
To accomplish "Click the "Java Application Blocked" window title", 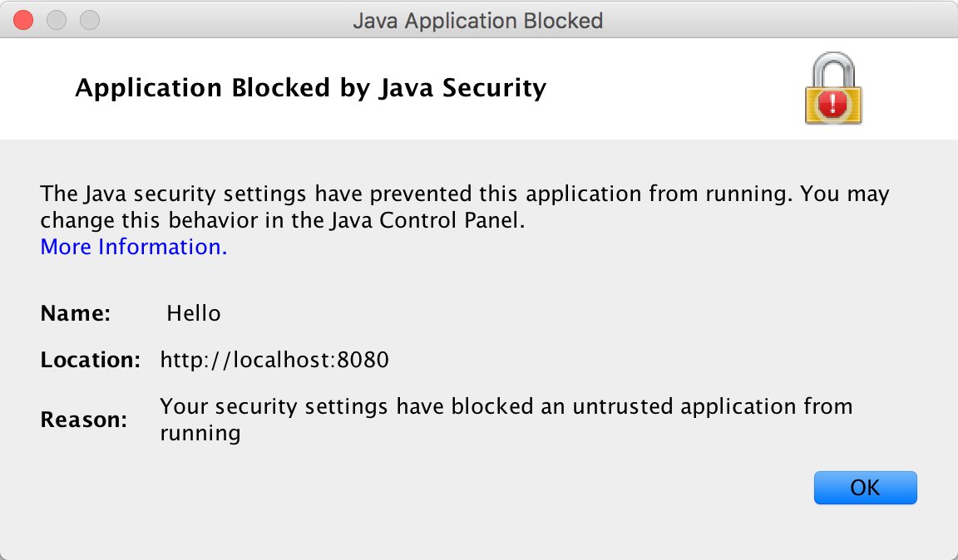I will point(478,21).
